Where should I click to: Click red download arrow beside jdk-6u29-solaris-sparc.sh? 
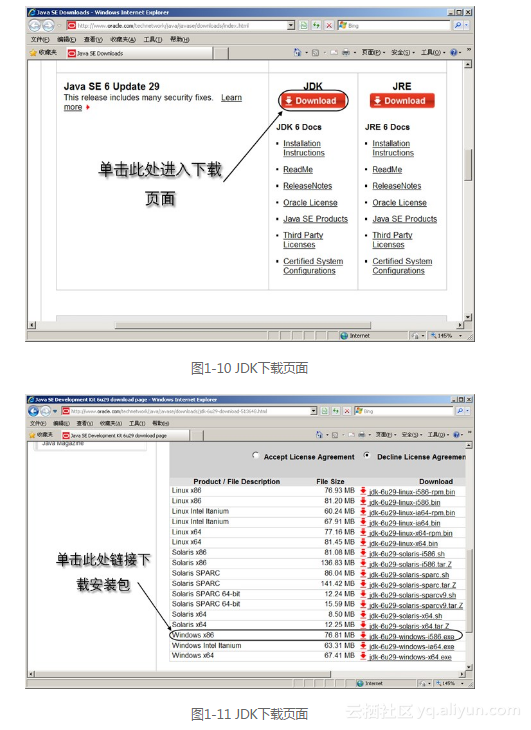coord(363,574)
